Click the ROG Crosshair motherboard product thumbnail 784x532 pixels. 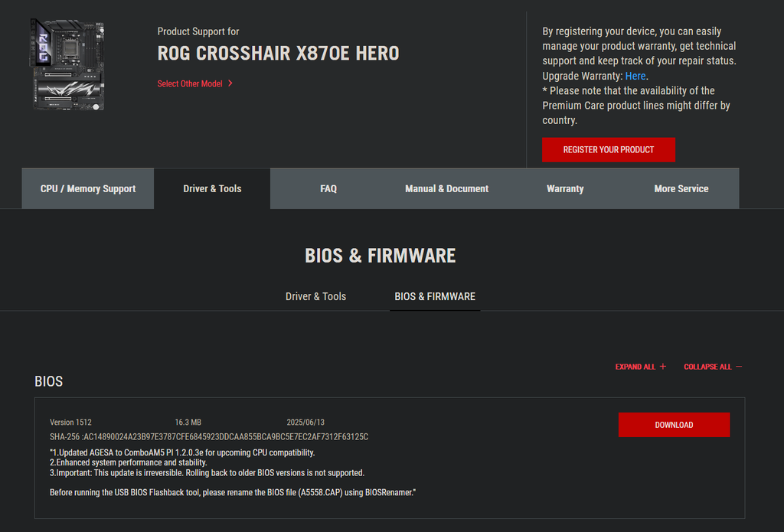pos(67,64)
